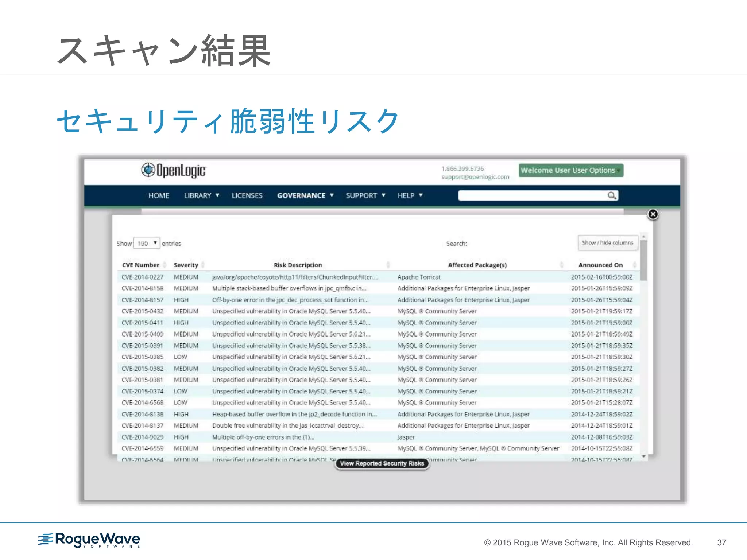Expand the HELP menu

point(410,195)
